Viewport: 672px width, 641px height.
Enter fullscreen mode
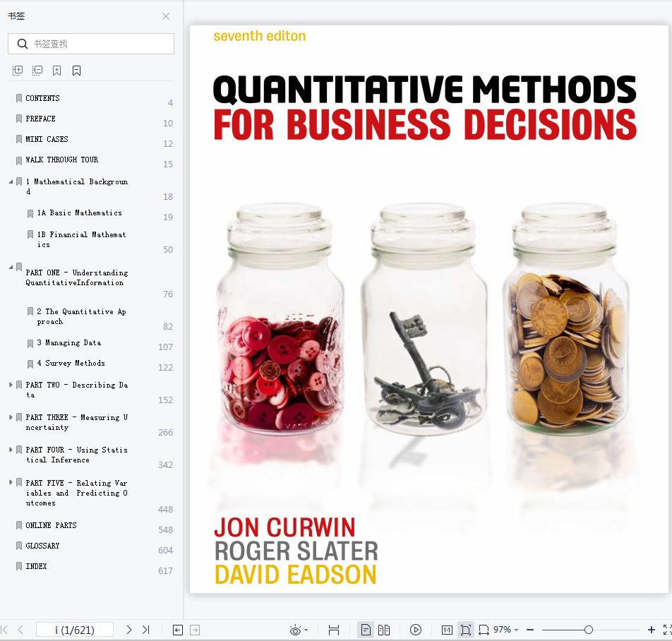[667, 630]
